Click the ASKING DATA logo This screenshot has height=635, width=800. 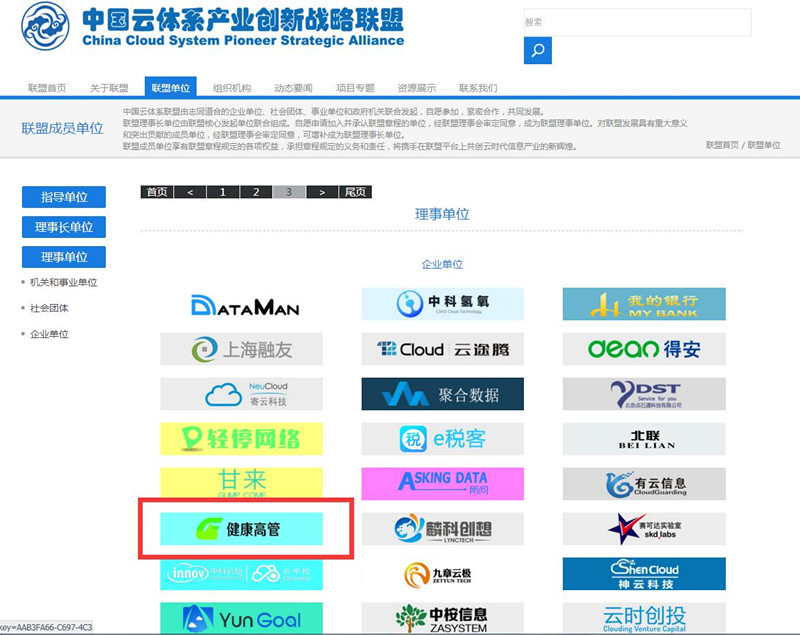click(442, 484)
